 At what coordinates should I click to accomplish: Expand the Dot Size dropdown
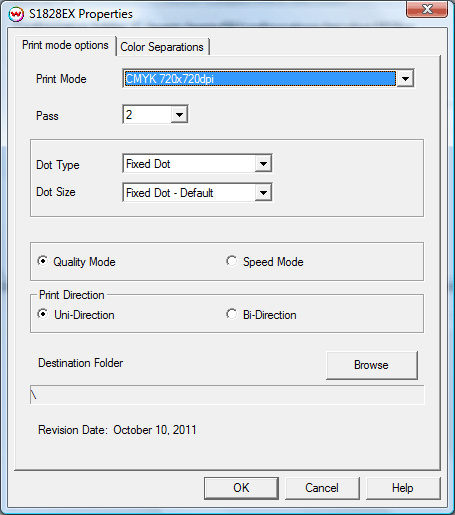pyautogui.click(x=263, y=193)
